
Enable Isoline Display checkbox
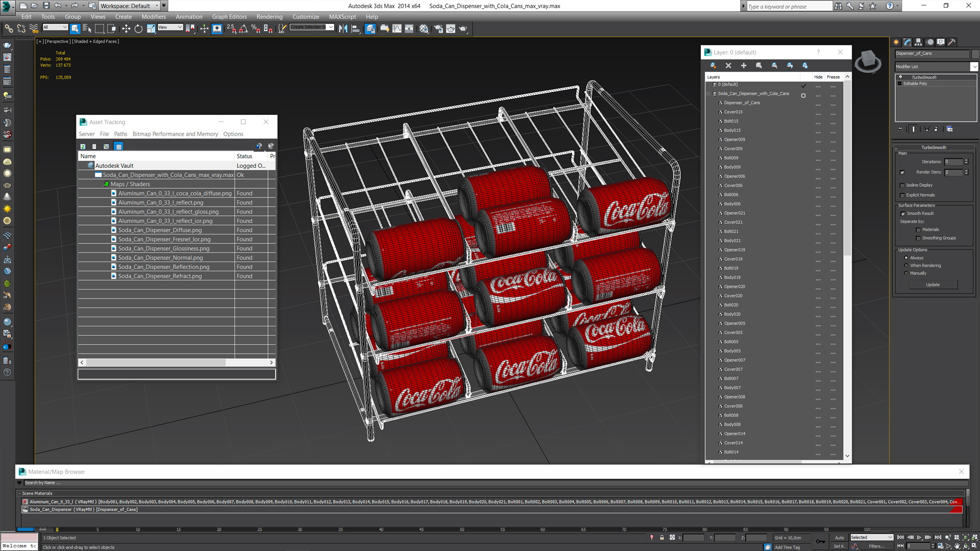pyautogui.click(x=902, y=185)
